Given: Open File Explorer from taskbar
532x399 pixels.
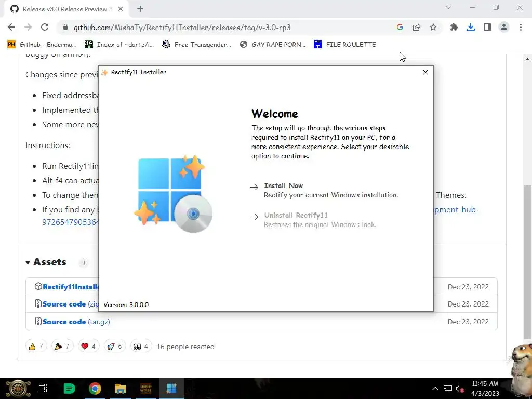Looking at the screenshot, I should [121, 389].
